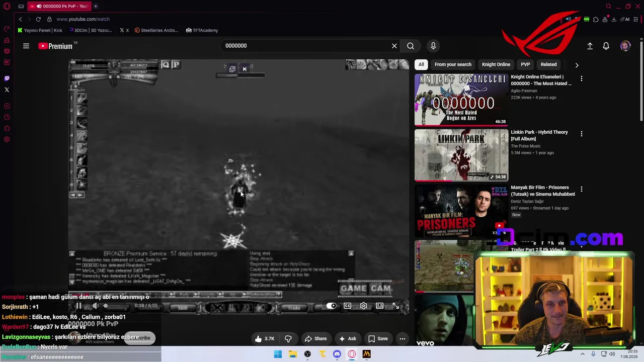The height and width of the screenshot is (362, 644).
Task: Open YouTube notifications bell
Action: pos(606,46)
